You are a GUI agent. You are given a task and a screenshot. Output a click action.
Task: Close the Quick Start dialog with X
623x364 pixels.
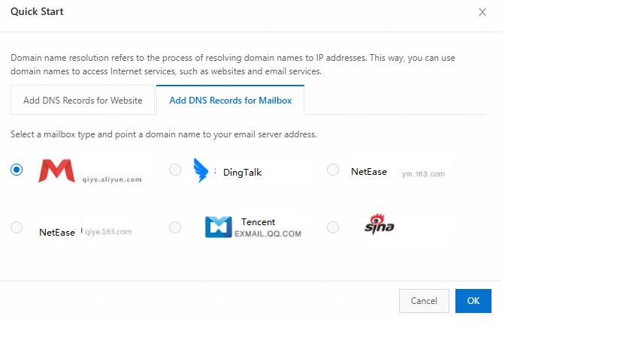(482, 12)
